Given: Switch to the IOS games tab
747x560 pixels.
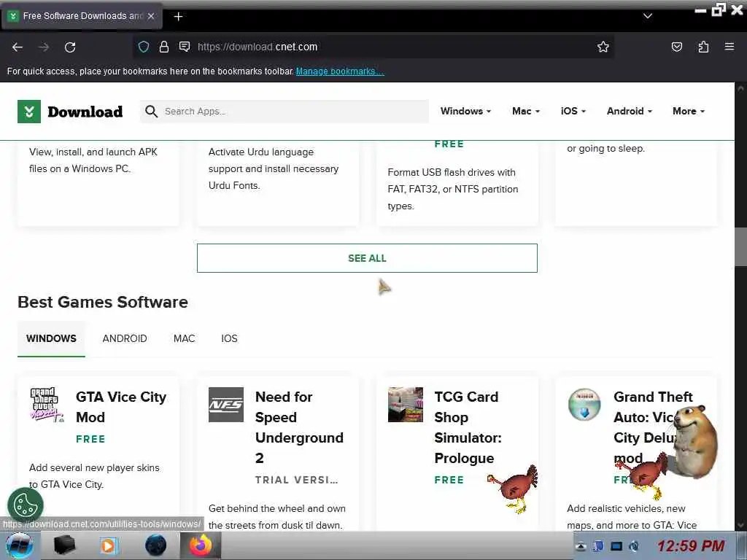Looking at the screenshot, I should click(229, 338).
